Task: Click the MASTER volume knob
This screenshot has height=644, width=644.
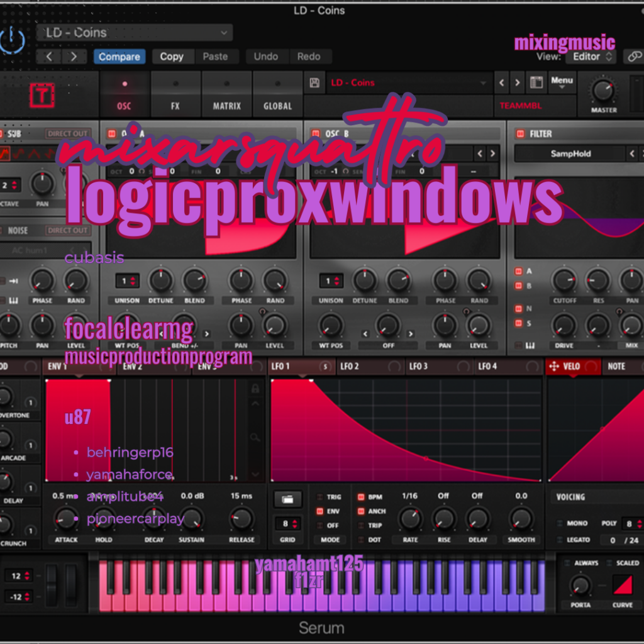Action: pyautogui.click(x=603, y=91)
